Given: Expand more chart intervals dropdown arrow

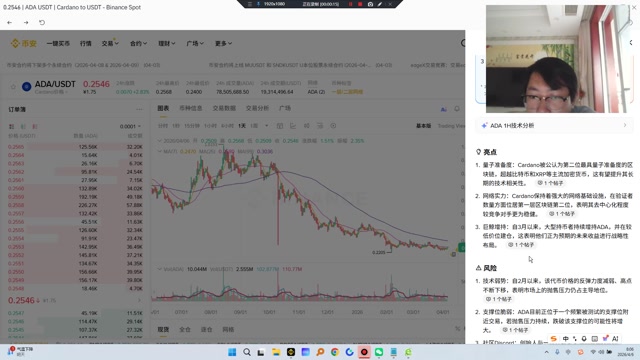Looking at the screenshot, I should point(267,126).
